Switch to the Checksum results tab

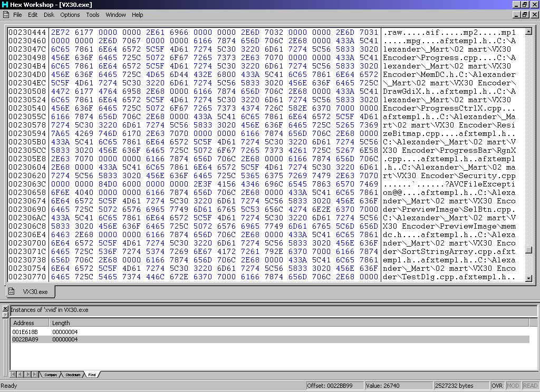(x=73, y=375)
